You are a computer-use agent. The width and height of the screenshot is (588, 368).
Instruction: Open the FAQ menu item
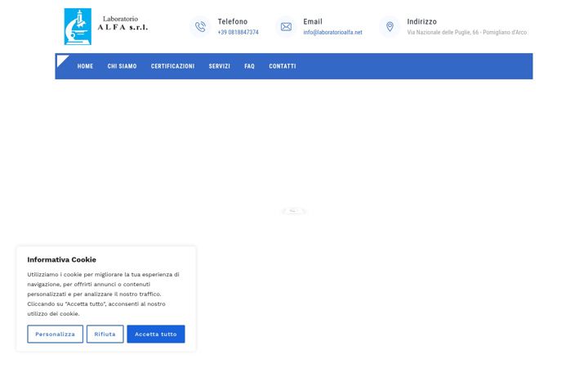249,66
